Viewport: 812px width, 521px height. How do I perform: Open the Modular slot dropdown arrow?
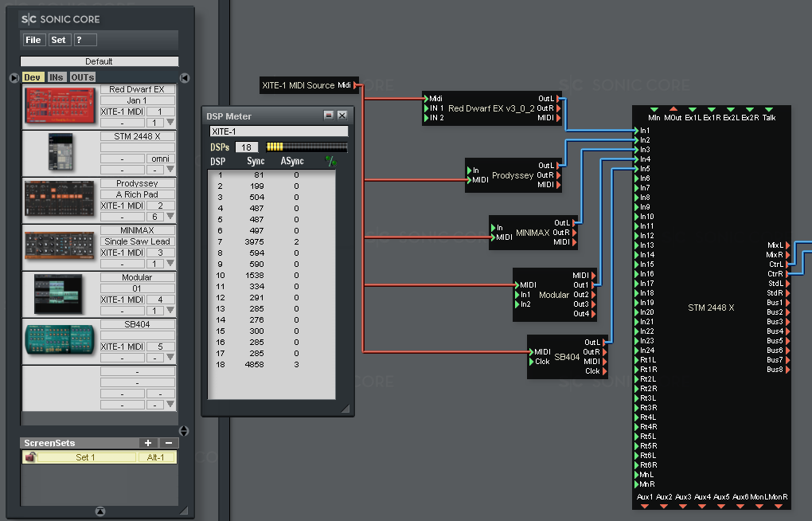(170, 310)
